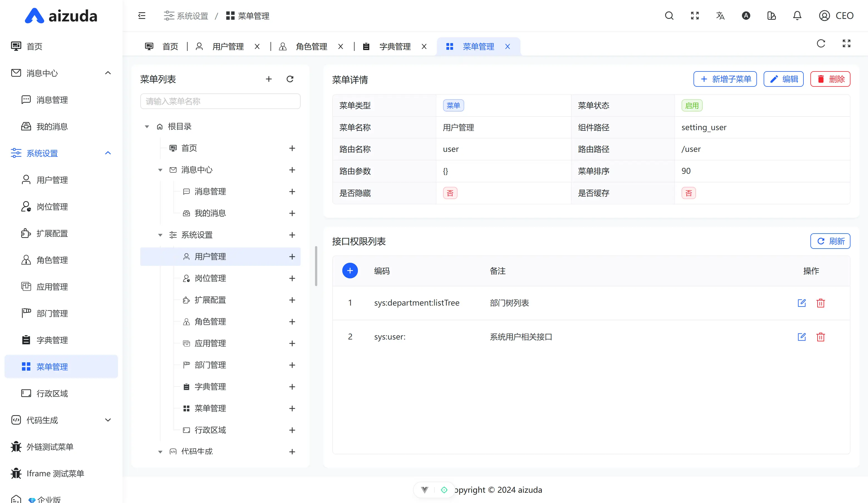Toggle fullscreen from the header icon
Viewport: 868px width, 503px height.
(x=695, y=16)
